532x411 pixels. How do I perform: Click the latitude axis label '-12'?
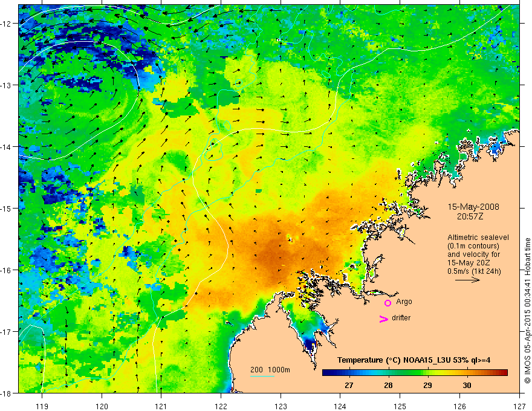(6, 24)
